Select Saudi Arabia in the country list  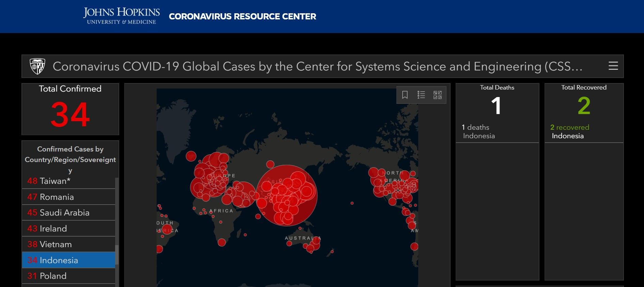point(68,212)
